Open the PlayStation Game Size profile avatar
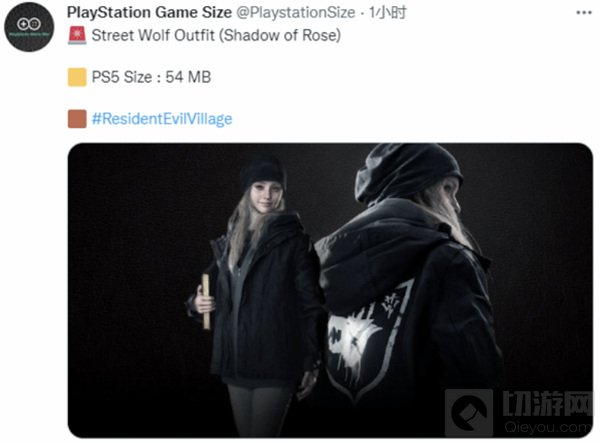Screen dimensions: 600x443 click(29, 26)
